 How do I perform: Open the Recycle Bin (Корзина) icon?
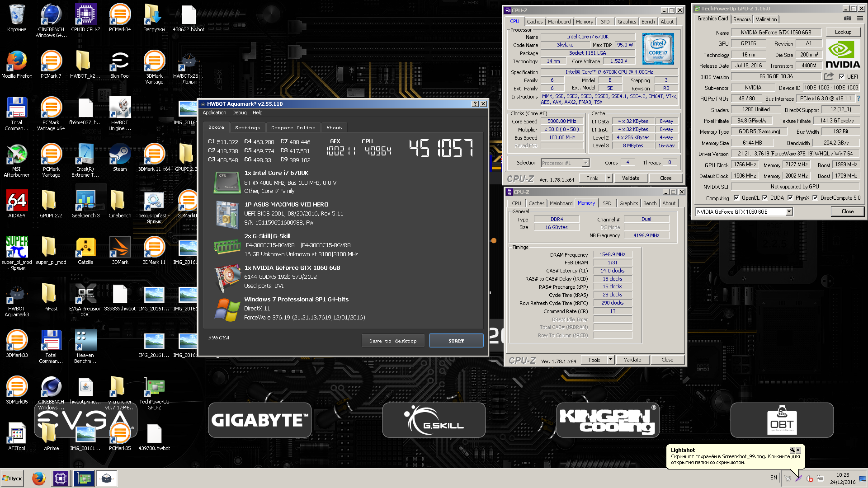17,18
